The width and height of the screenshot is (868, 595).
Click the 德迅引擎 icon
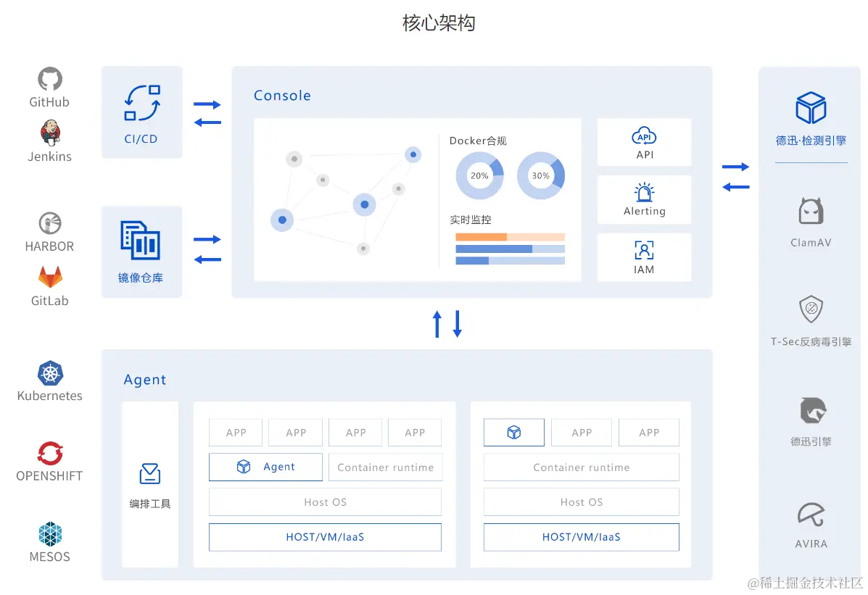click(812, 410)
